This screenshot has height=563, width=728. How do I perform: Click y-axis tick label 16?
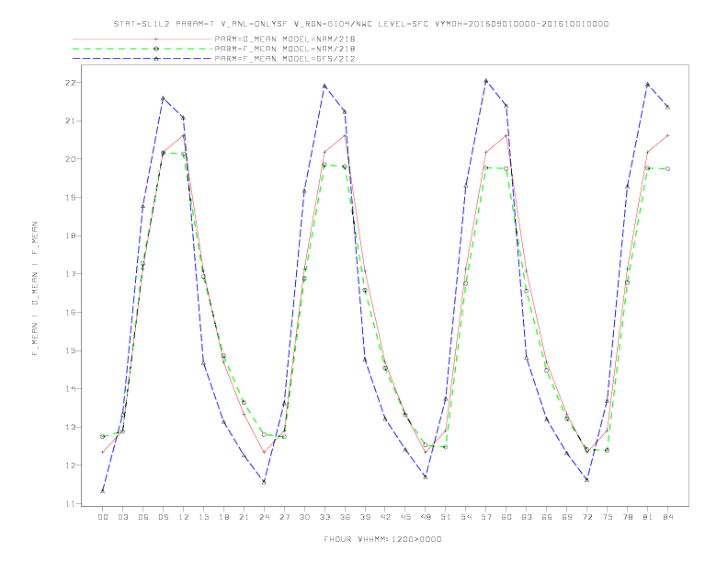pyautogui.click(x=70, y=312)
